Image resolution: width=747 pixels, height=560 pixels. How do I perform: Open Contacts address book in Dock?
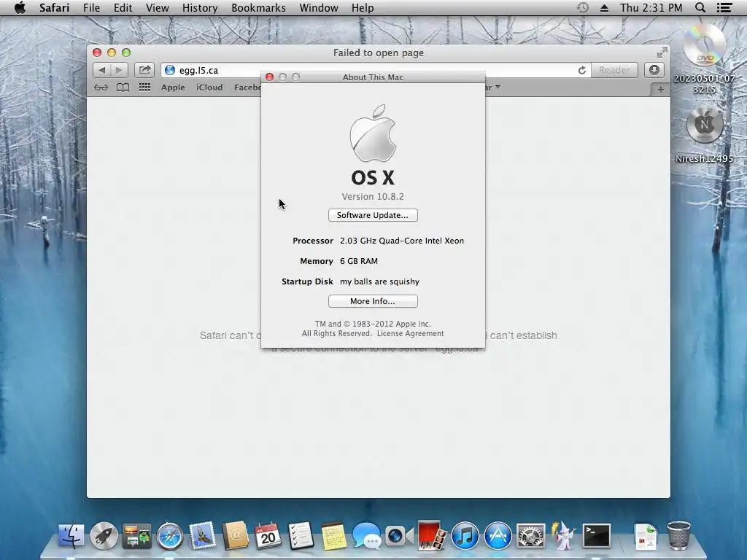tap(236, 535)
